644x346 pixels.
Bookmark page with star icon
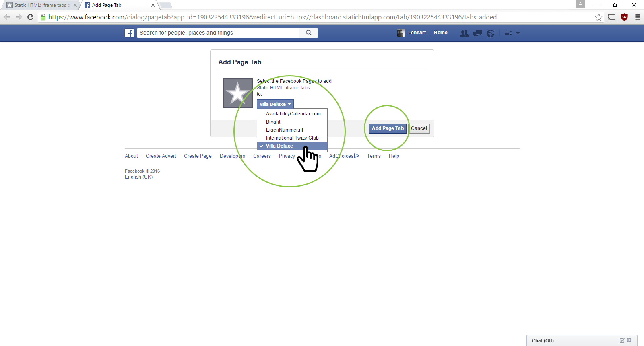click(x=599, y=17)
